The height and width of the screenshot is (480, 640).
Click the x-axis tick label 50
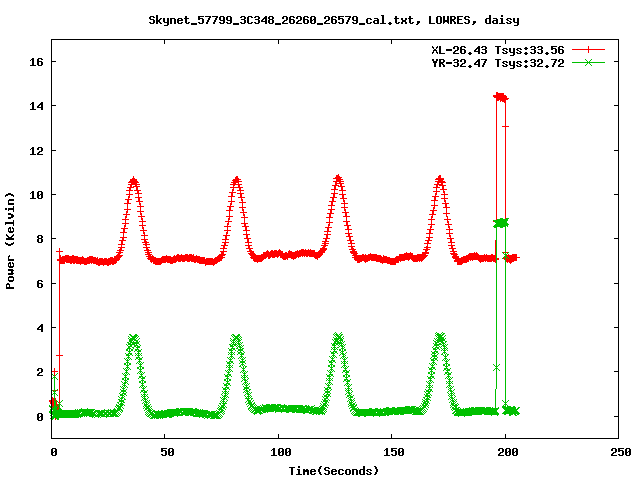coord(167,452)
